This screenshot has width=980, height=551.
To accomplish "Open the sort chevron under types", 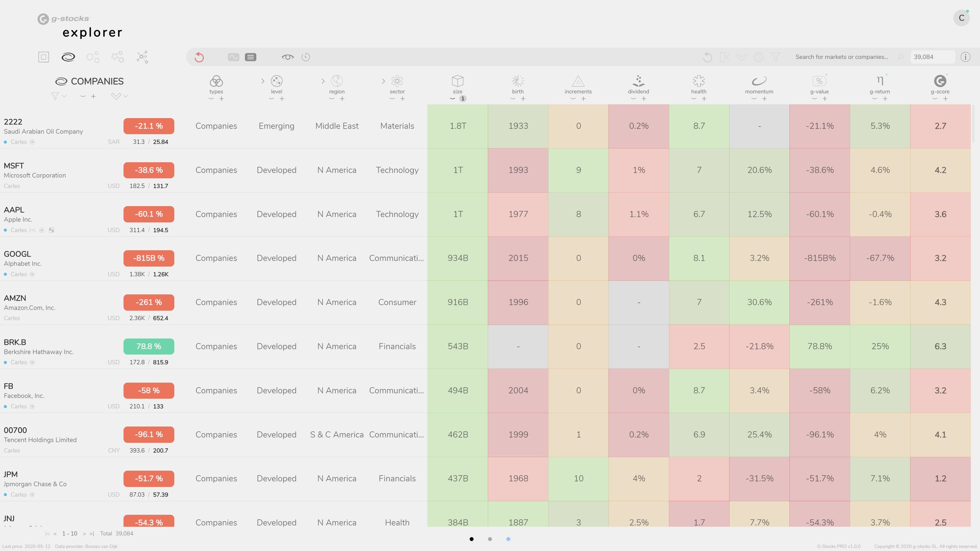I will [x=211, y=99].
